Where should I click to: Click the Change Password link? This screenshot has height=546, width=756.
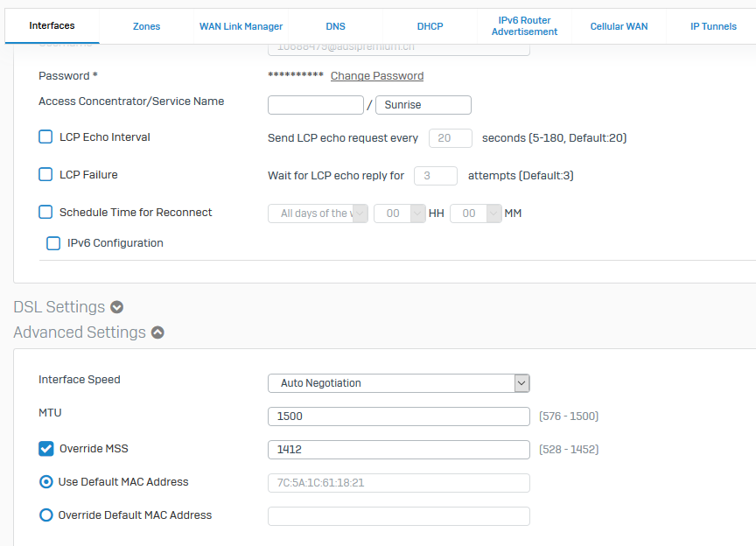377,76
